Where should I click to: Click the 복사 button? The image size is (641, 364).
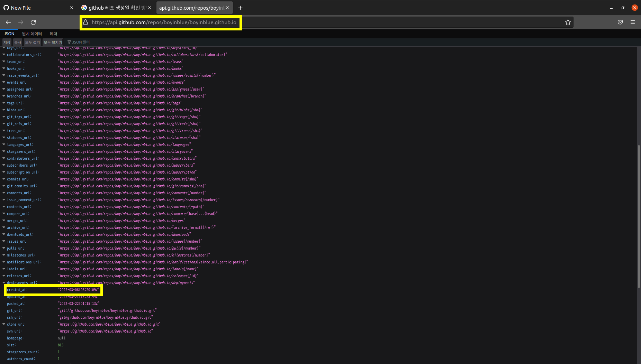coord(18,42)
